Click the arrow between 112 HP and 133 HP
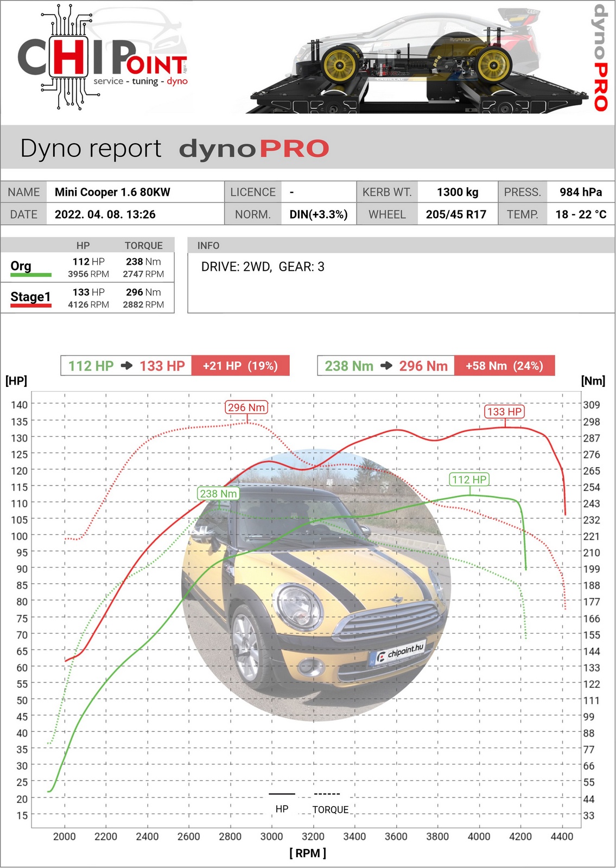The height and width of the screenshot is (868, 616). pos(126,366)
